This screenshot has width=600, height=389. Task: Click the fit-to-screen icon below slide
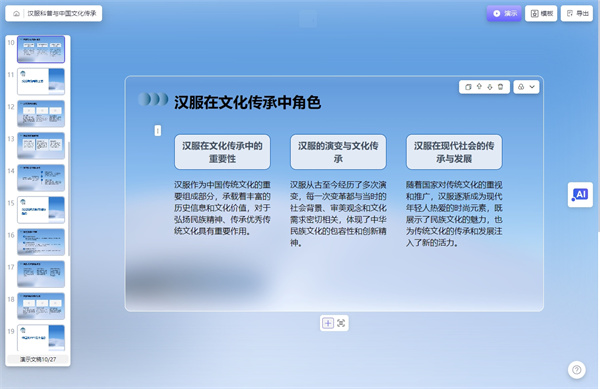341,323
